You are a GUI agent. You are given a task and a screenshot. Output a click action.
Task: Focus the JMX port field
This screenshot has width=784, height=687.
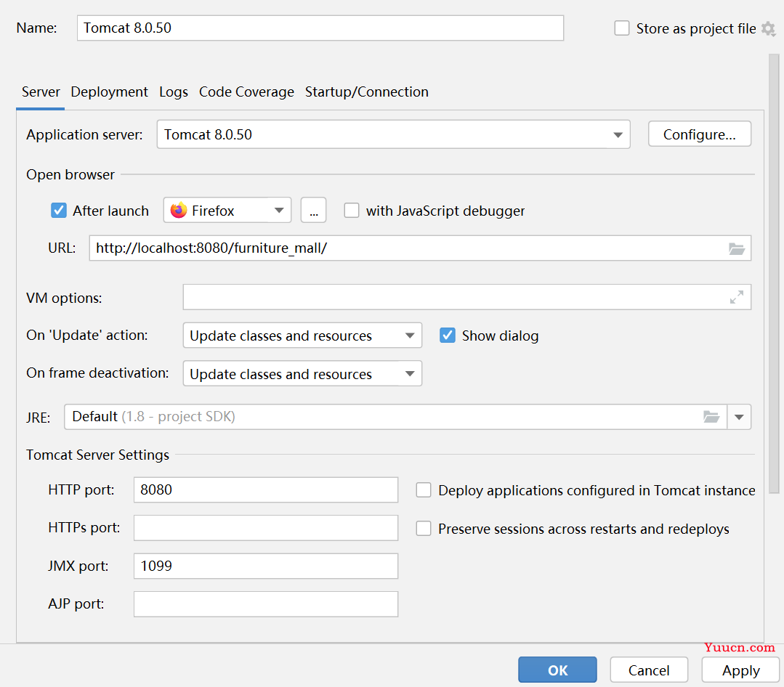266,566
